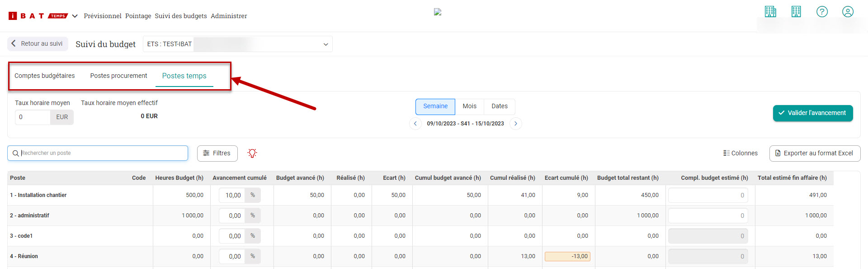Open the Postes procurement tab

[x=118, y=76]
